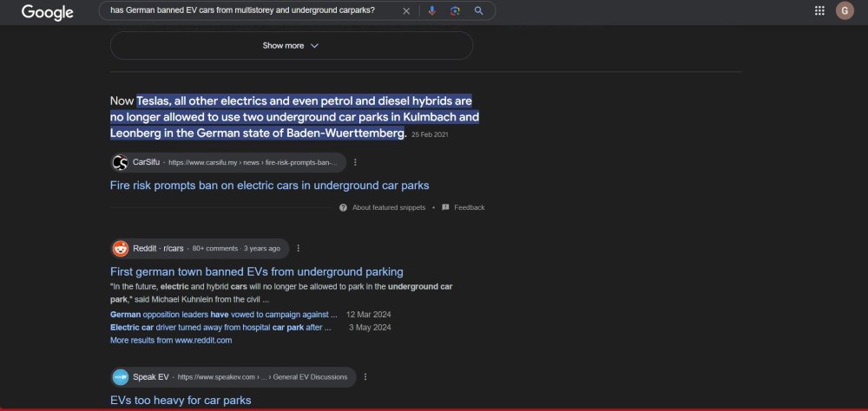Open 'EVs too heavy for car parks'
This screenshot has height=411, width=868.
click(181, 400)
